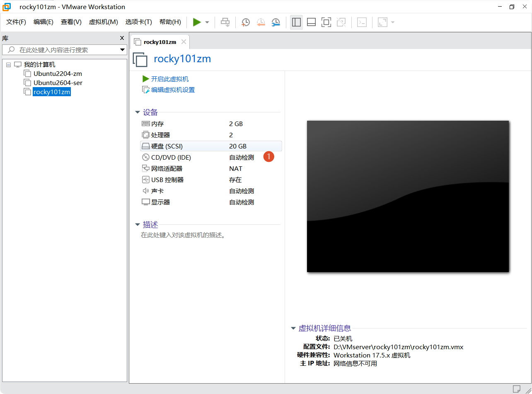Click the revert to snapshot toolbar icon

coord(261,22)
